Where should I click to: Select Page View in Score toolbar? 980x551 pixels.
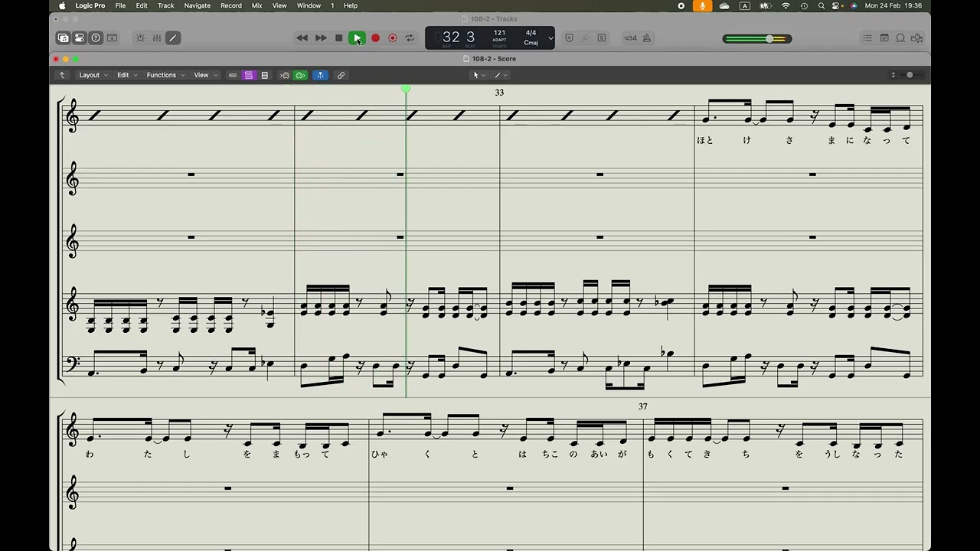[x=265, y=75]
